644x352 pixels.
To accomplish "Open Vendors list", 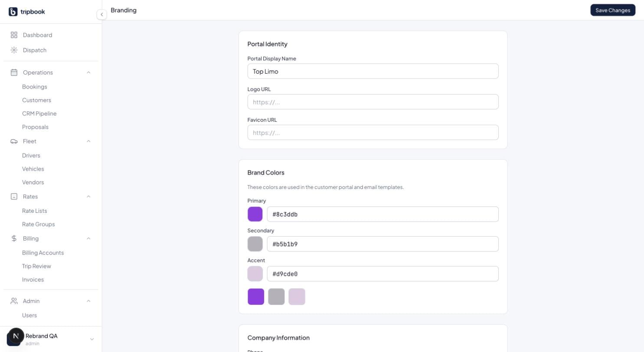I will click(x=33, y=182).
